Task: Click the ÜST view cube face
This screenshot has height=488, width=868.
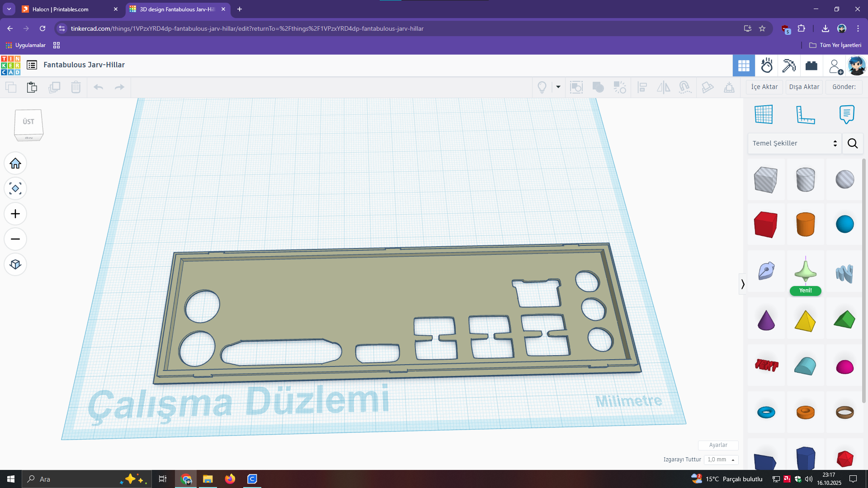Action: [x=28, y=122]
